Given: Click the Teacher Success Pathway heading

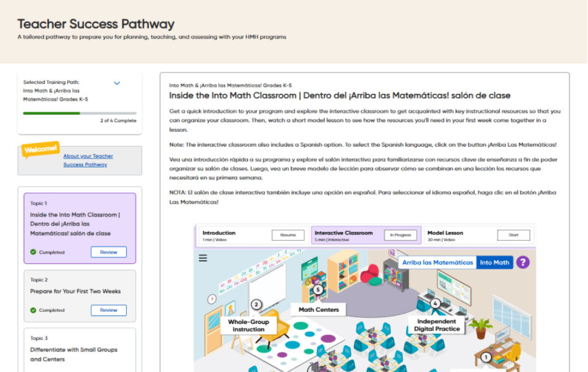Looking at the screenshot, I should point(96,24).
